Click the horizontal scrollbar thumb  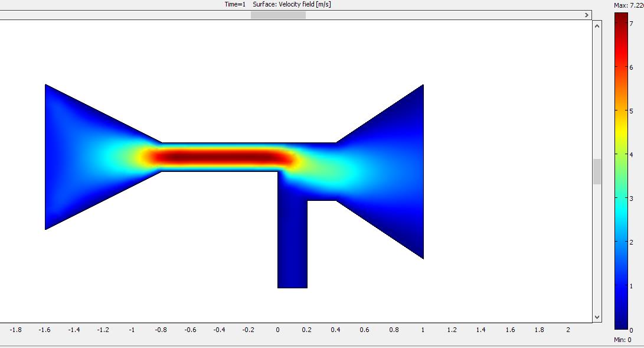pos(278,15)
